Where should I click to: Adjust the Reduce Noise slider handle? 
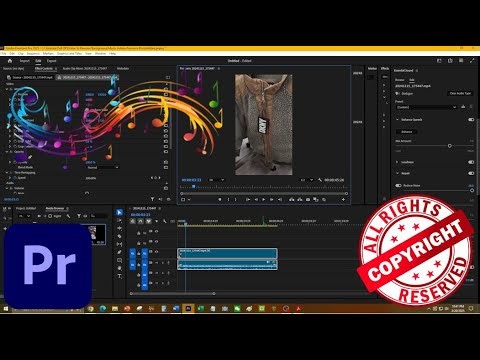tap(472, 190)
